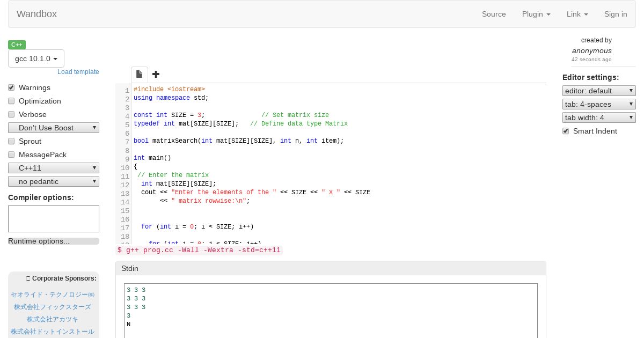Click the C++ language label badge

17,45
